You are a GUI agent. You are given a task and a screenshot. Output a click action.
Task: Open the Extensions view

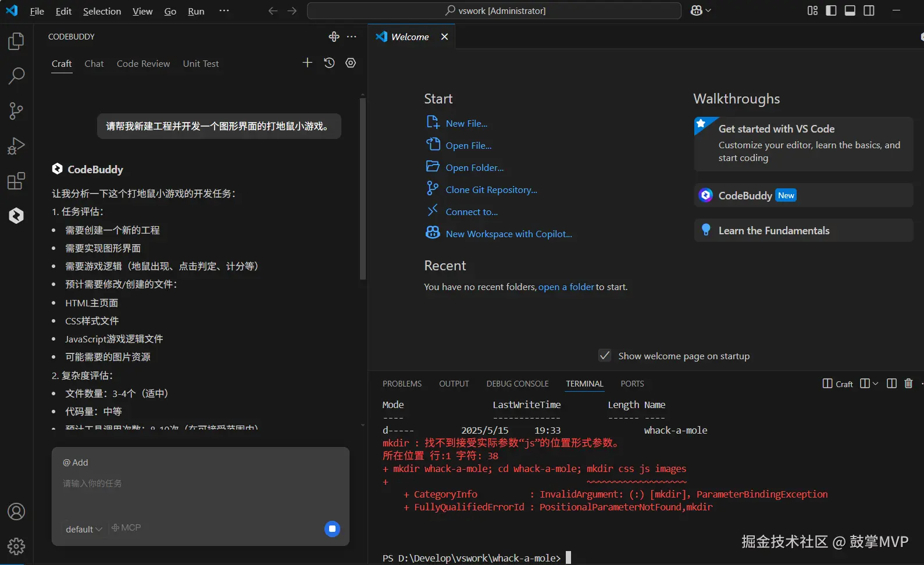tap(16, 181)
